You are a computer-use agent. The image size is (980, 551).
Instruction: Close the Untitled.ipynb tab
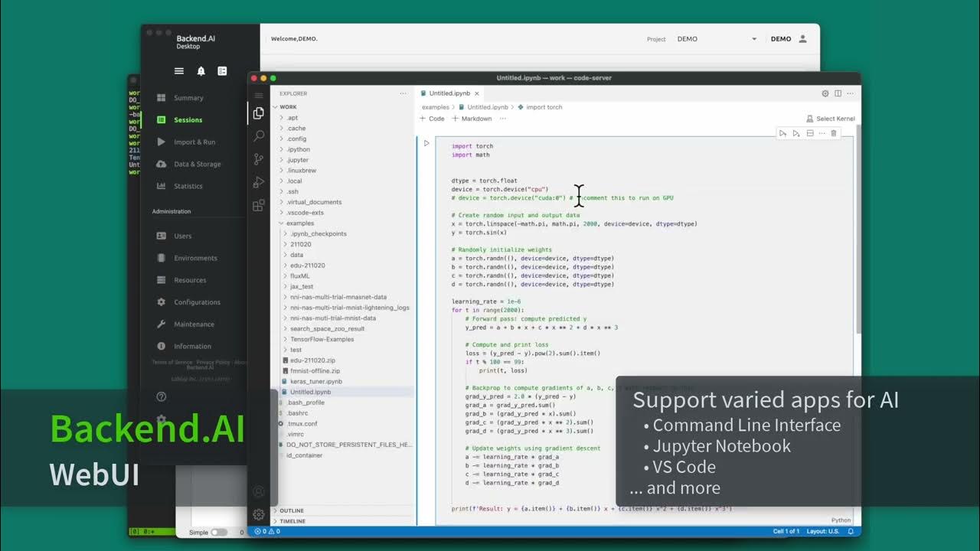pos(476,93)
